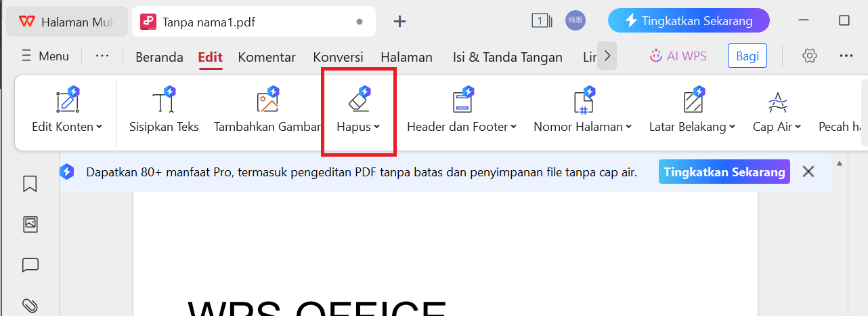Switch to the Halaman tab
The height and width of the screenshot is (316, 868).
click(x=406, y=57)
